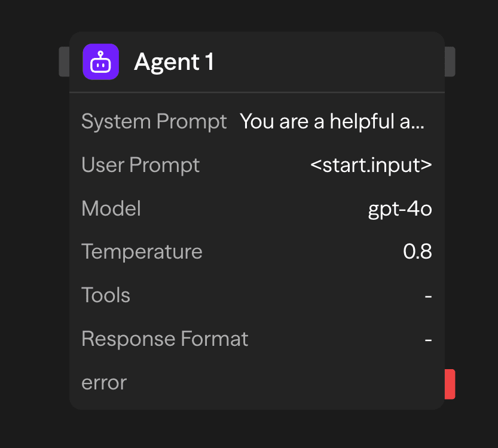This screenshot has width=498, height=448.
Task: Click the error row label
Action: click(x=103, y=382)
